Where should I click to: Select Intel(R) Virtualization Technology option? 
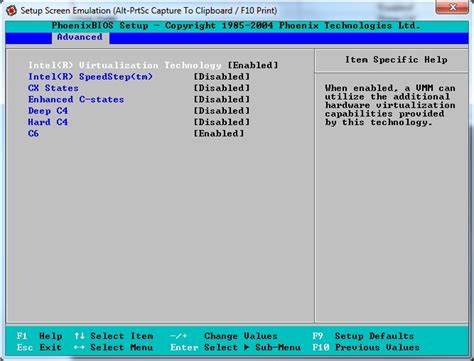125,65
